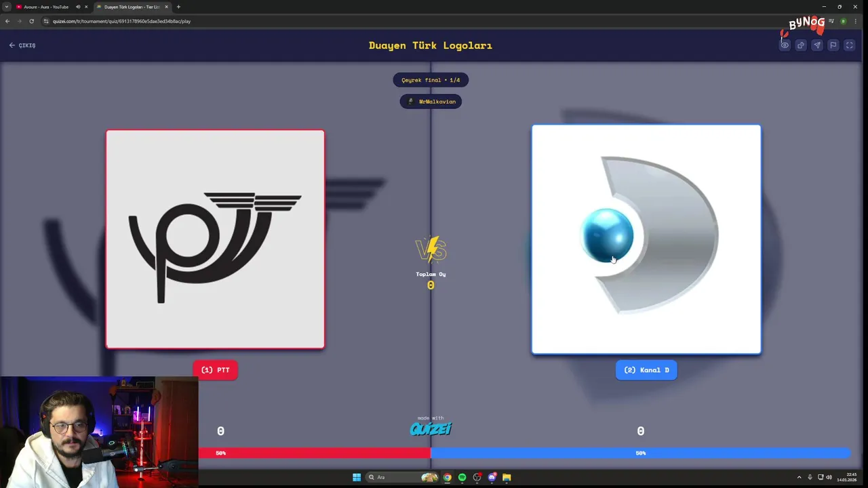This screenshot has width=868, height=488.
Task: Go forward in browser history
Action: point(19,21)
